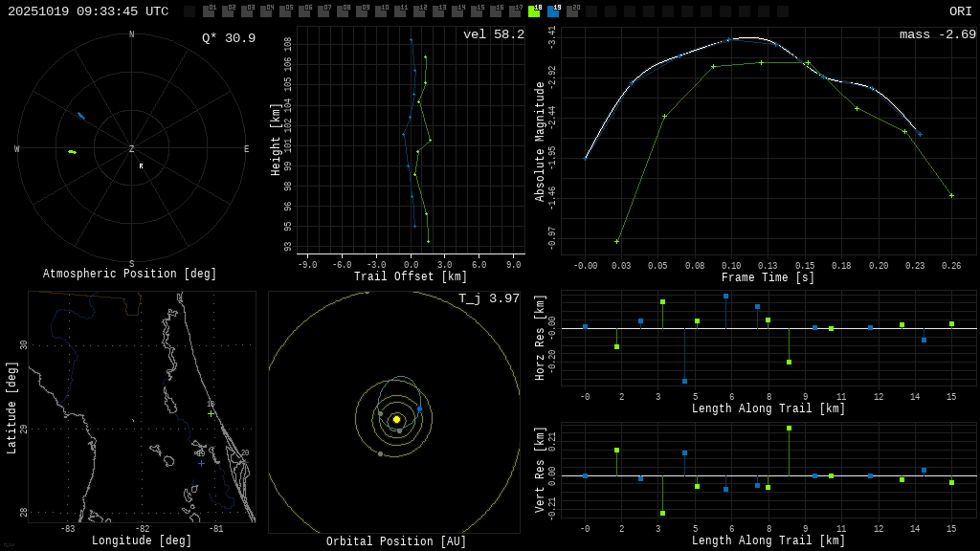
Task: Click the radiant R marker in sky plot
Action: pyautogui.click(x=141, y=166)
